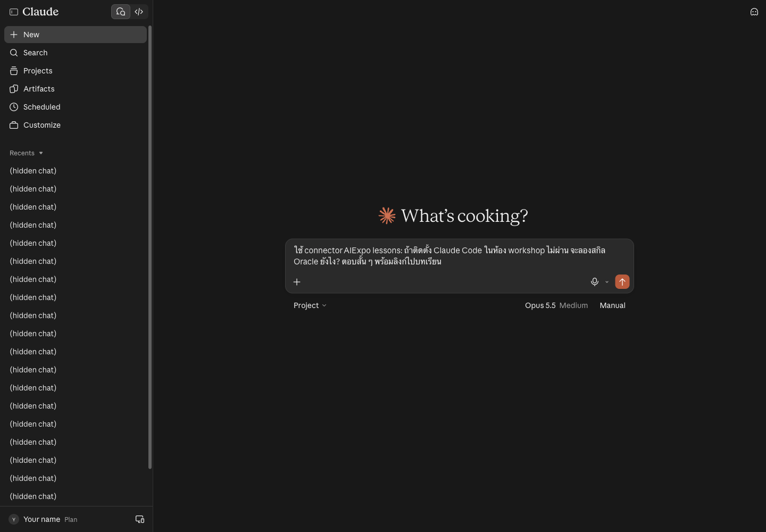The height and width of the screenshot is (532, 766).
Task: Click into the message text field
Action: click(460, 256)
